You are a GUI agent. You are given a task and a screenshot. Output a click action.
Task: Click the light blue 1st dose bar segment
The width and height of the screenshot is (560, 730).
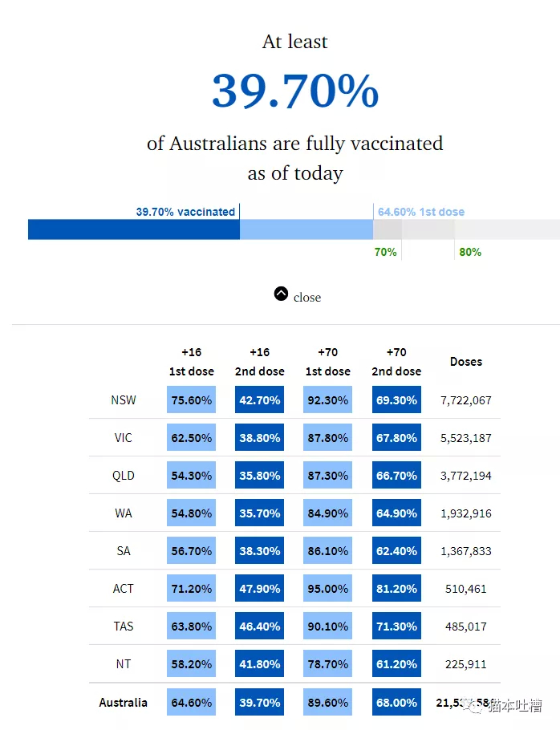[306, 229]
